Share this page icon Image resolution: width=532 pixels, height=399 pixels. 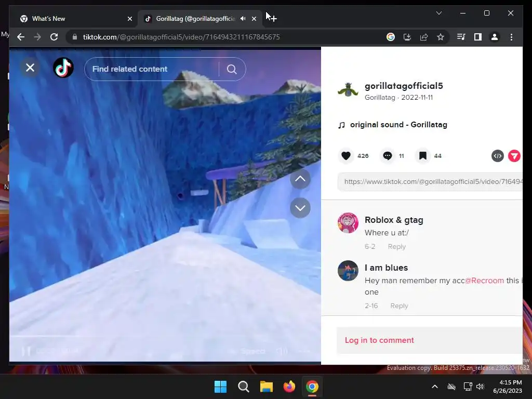point(424,37)
